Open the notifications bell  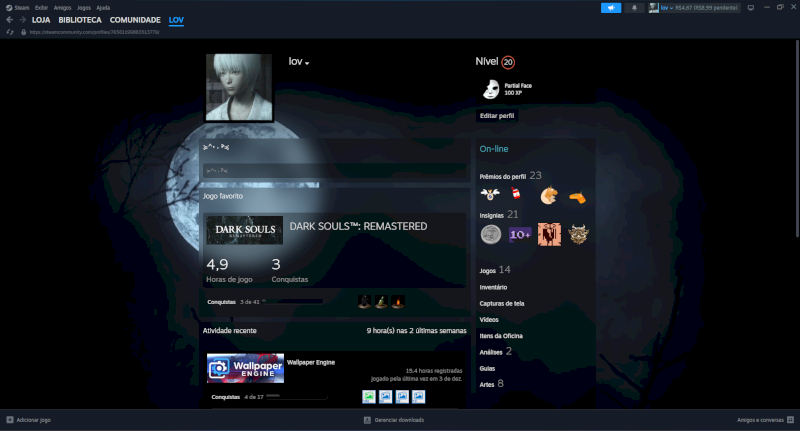coord(634,8)
